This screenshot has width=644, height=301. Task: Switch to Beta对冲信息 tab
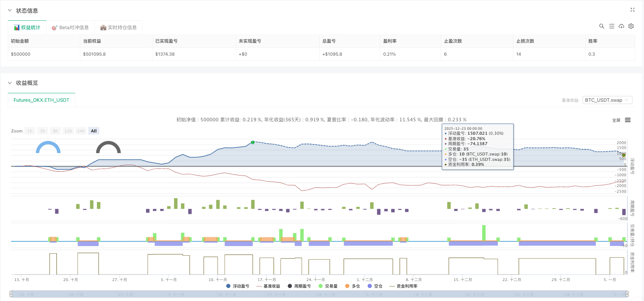pos(70,28)
